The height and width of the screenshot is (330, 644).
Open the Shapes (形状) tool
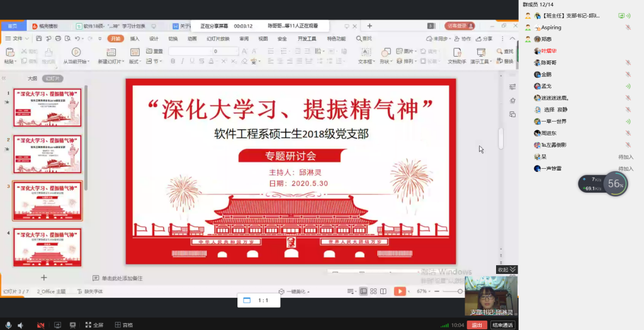point(387,52)
